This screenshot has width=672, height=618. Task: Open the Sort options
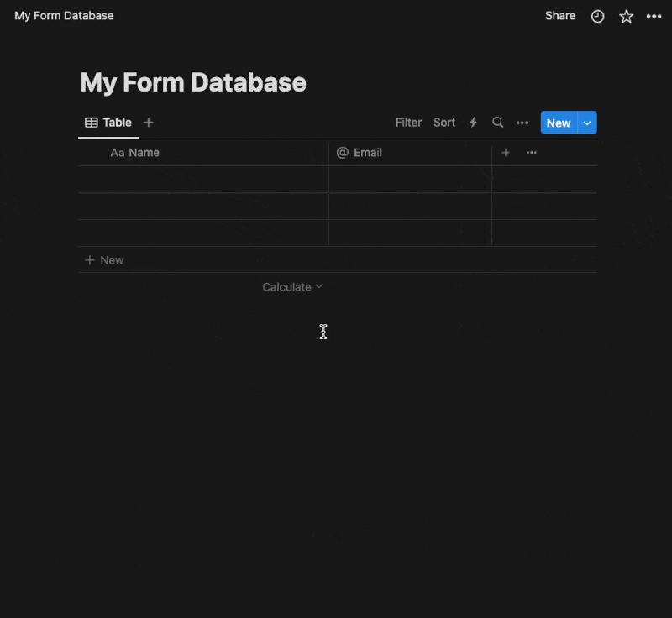click(x=444, y=123)
